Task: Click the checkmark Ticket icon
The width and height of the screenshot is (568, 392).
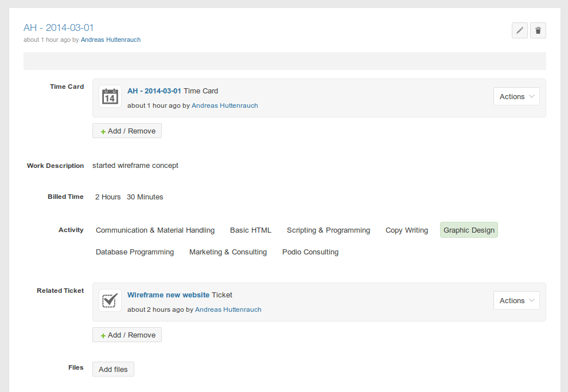Action: (110, 300)
